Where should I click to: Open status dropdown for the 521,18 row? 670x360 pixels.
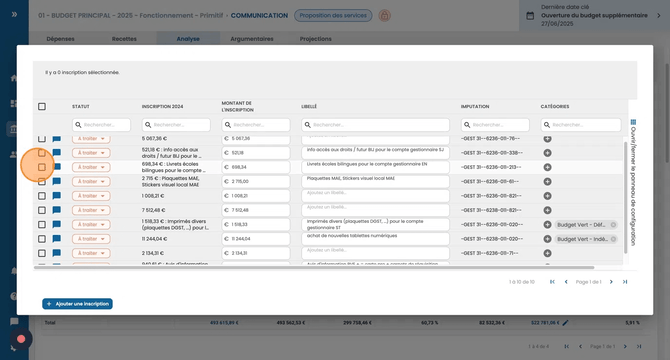pyautogui.click(x=91, y=153)
